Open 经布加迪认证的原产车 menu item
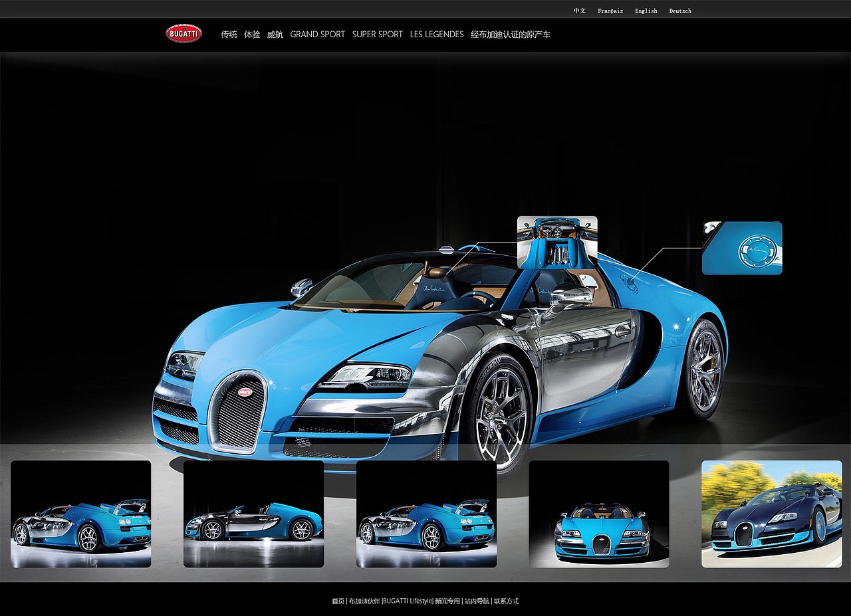This screenshot has width=851, height=616. tap(511, 34)
